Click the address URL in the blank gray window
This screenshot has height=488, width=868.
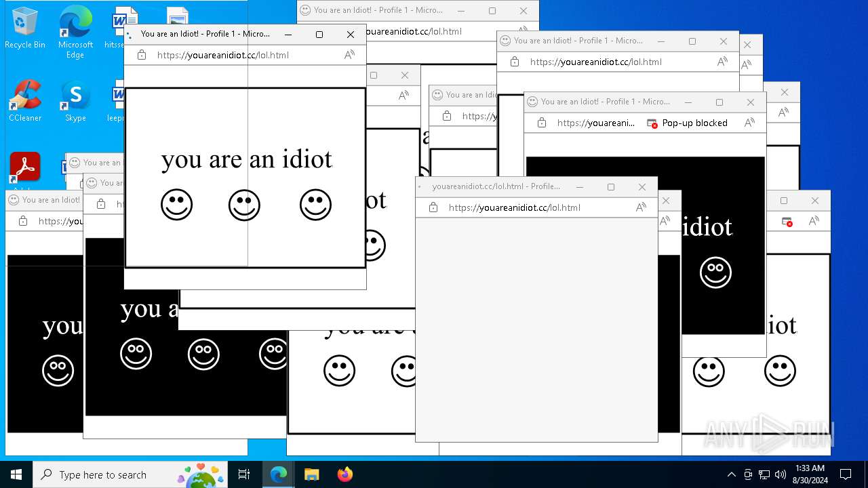pyautogui.click(x=515, y=207)
